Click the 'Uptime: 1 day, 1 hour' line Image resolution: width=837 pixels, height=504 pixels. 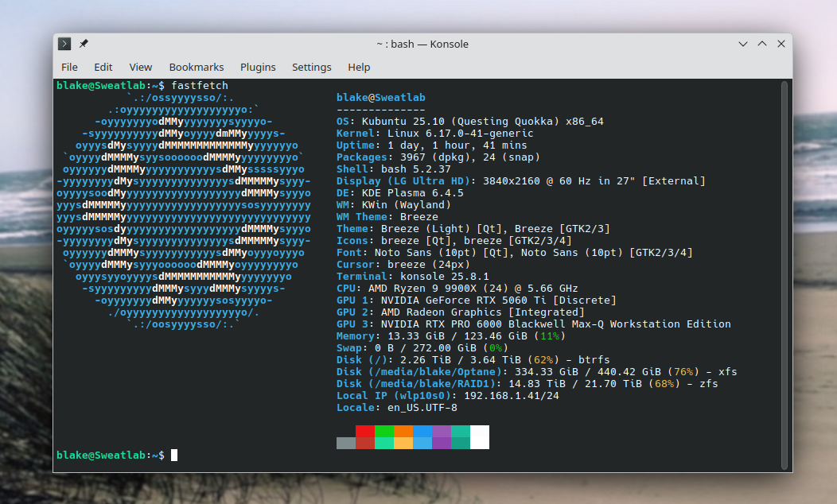click(431, 145)
